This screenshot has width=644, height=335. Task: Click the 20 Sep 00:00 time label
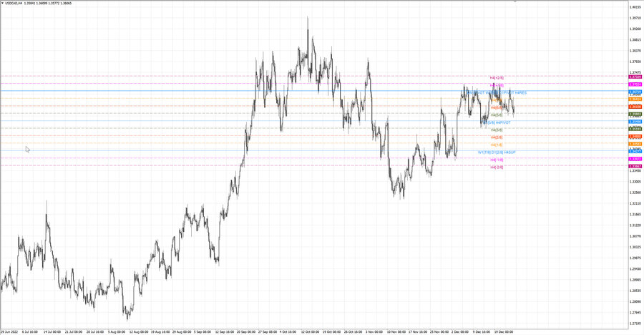[x=245, y=331]
